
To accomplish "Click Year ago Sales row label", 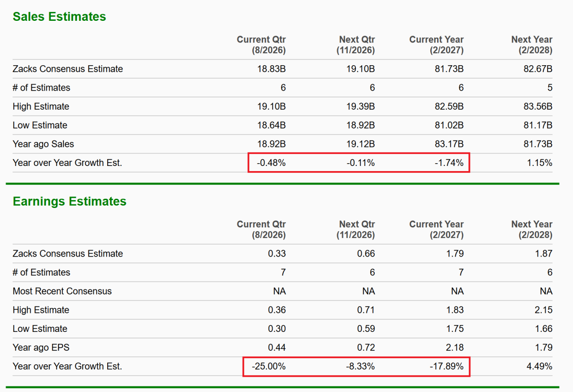I will click(43, 144).
